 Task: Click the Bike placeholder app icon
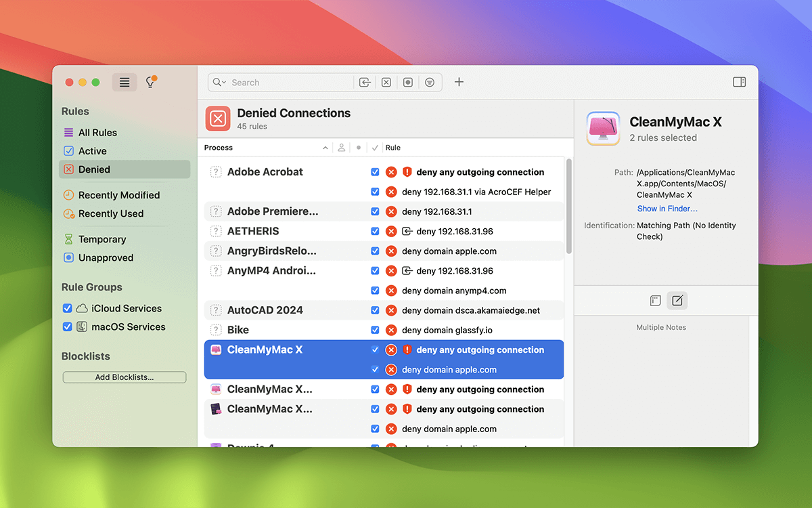point(216,330)
